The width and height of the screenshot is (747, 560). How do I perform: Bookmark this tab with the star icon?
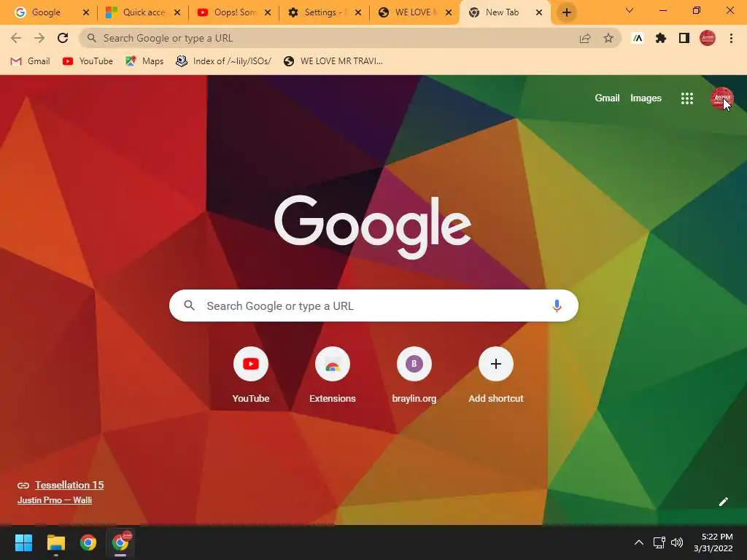[608, 38]
